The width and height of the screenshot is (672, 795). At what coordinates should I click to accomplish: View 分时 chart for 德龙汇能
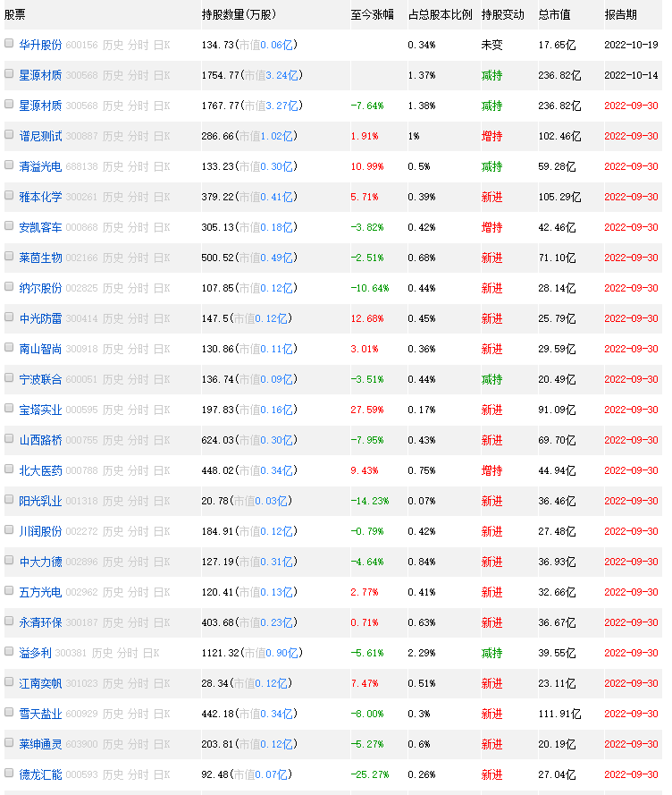(139, 775)
